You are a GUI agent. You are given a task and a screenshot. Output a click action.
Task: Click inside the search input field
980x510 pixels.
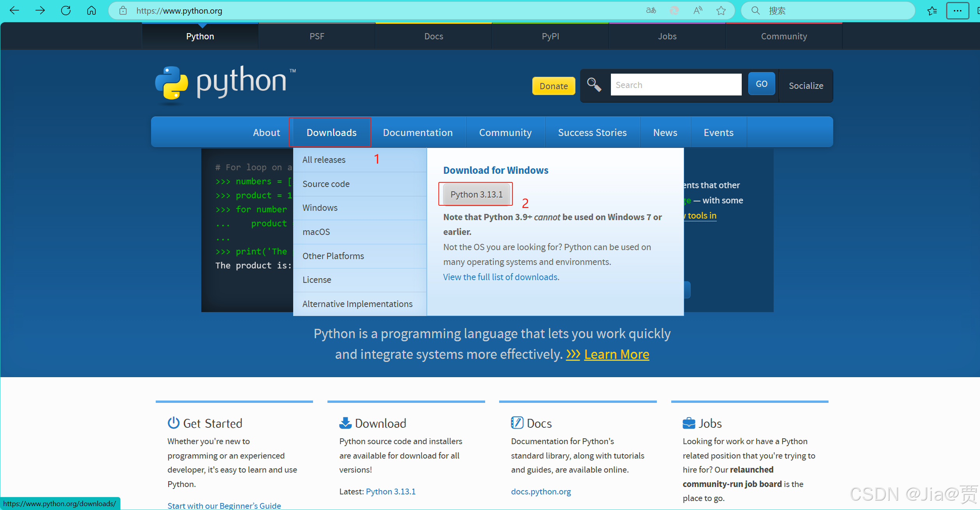(676, 85)
